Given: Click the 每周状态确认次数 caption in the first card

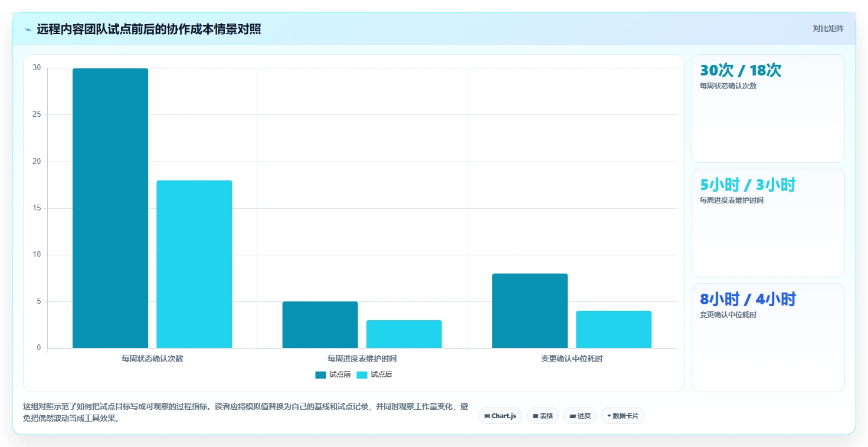Looking at the screenshot, I should [x=728, y=86].
